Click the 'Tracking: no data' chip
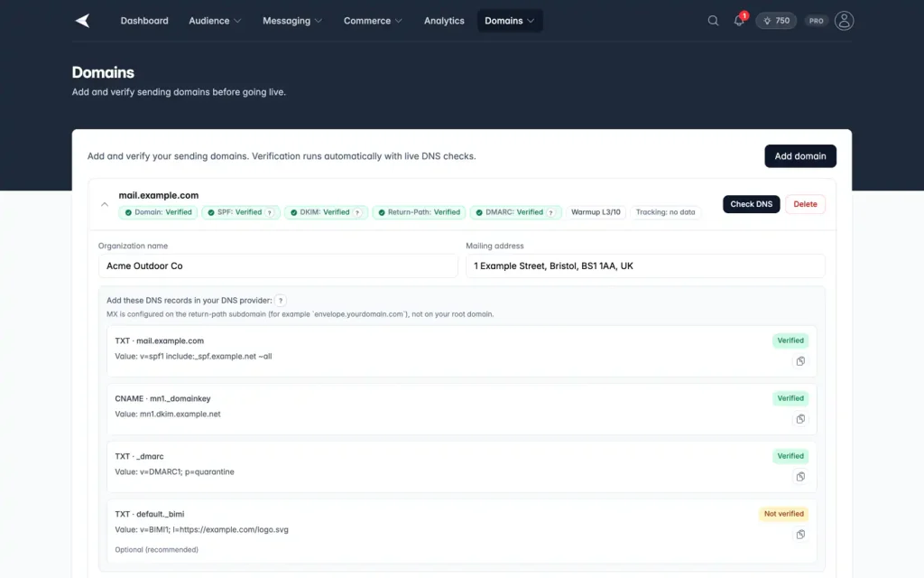Image resolution: width=924 pixels, height=578 pixels. coord(665,212)
